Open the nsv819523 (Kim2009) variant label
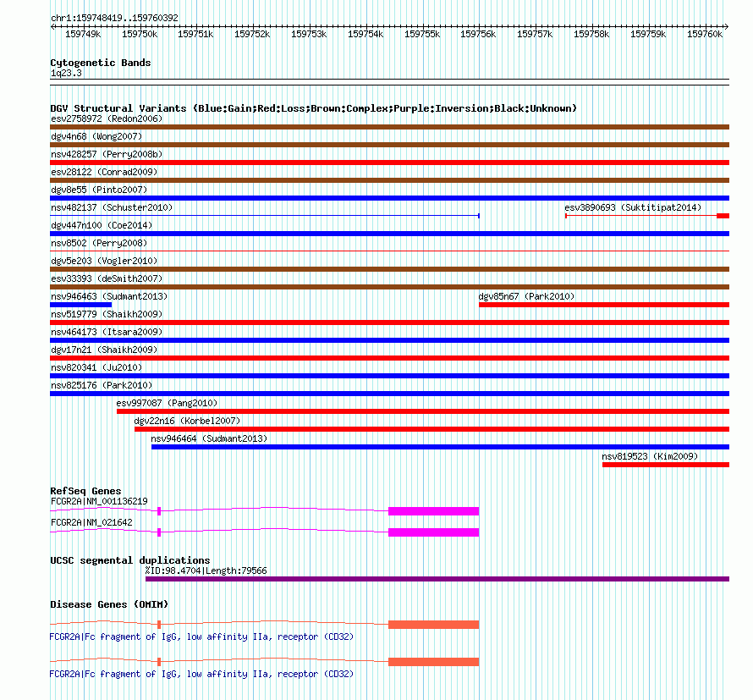This screenshot has height=700, width=753. tap(650, 456)
